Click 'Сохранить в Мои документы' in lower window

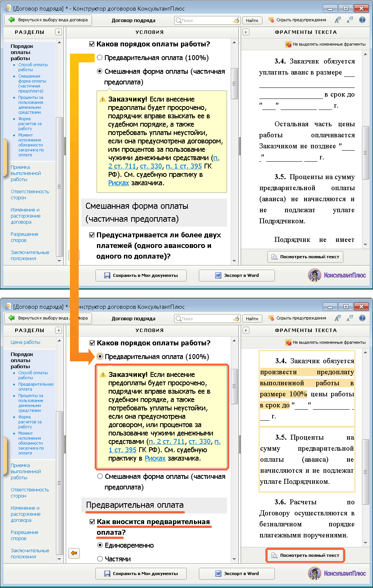[x=141, y=574]
